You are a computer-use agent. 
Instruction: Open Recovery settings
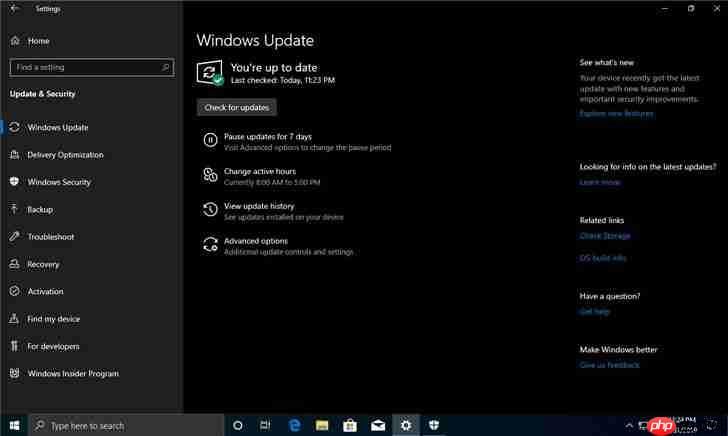point(43,264)
